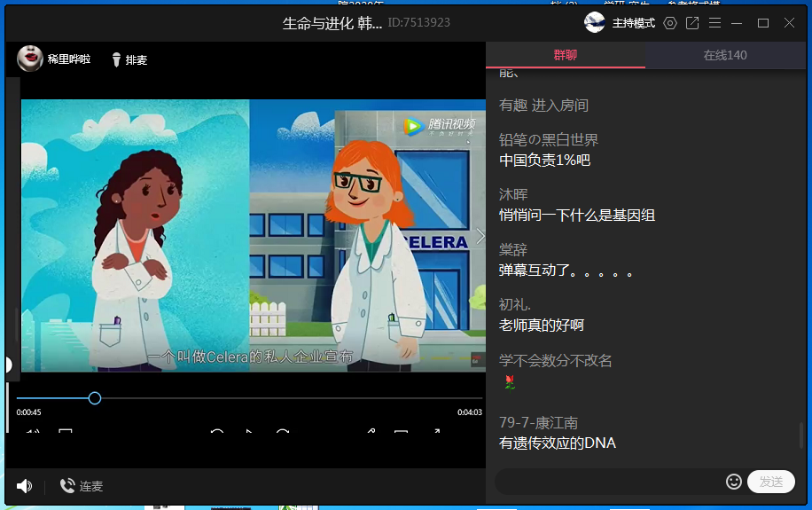Click the 腾讯视频 logo on the video

pyautogui.click(x=439, y=126)
